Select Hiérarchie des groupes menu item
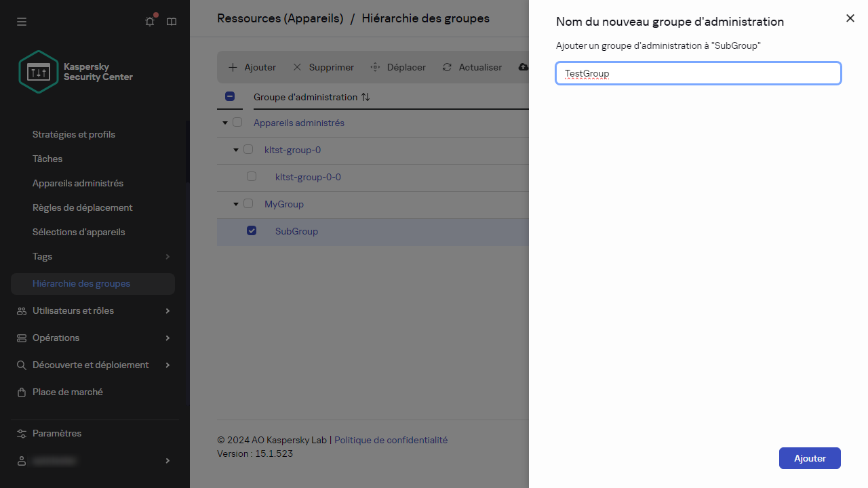 click(93, 284)
